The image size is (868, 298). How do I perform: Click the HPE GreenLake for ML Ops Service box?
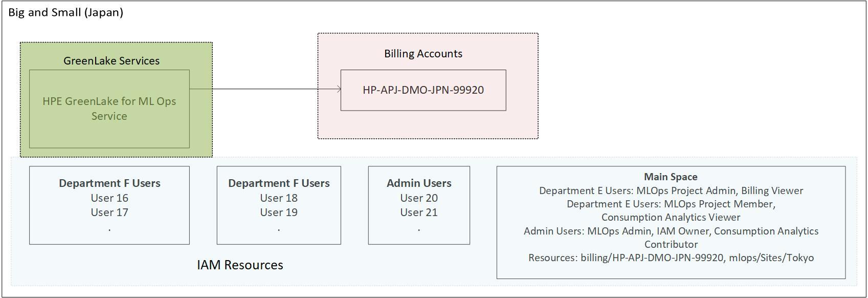pyautogui.click(x=109, y=109)
